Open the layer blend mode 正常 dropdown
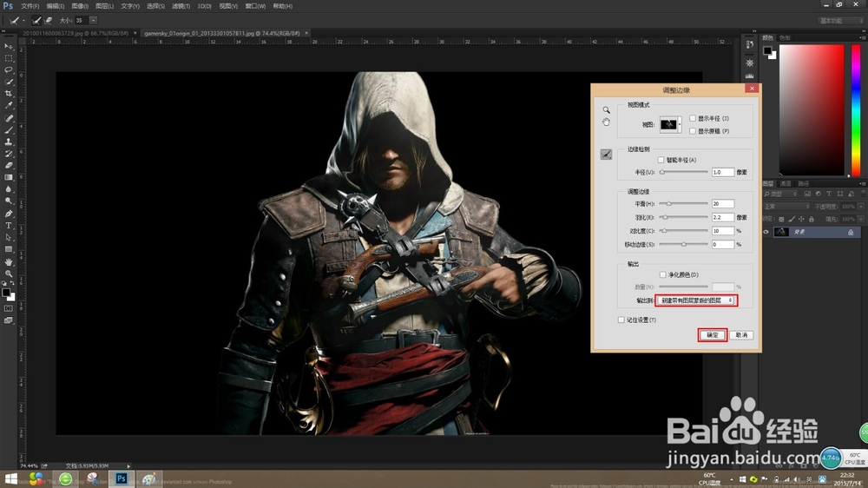 pyautogui.click(x=786, y=207)
